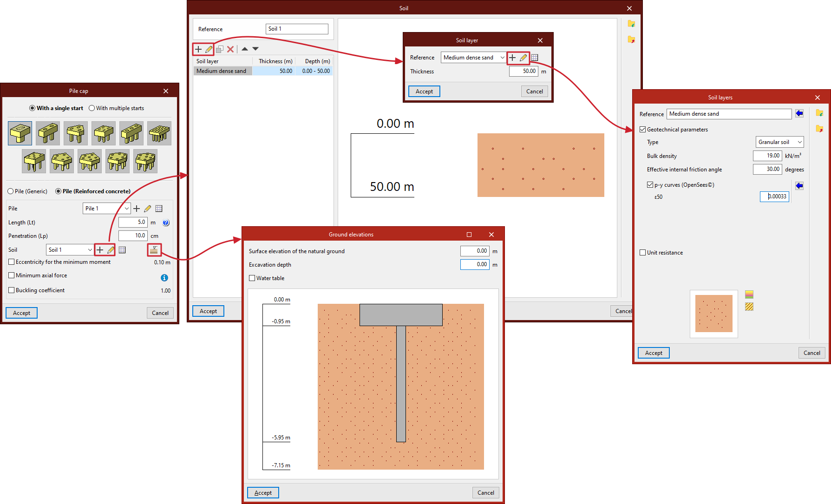Enable the Unit resistance checkbox
Image resolution: width=831 pixels, height=504 pixels.
pos(643,253)
